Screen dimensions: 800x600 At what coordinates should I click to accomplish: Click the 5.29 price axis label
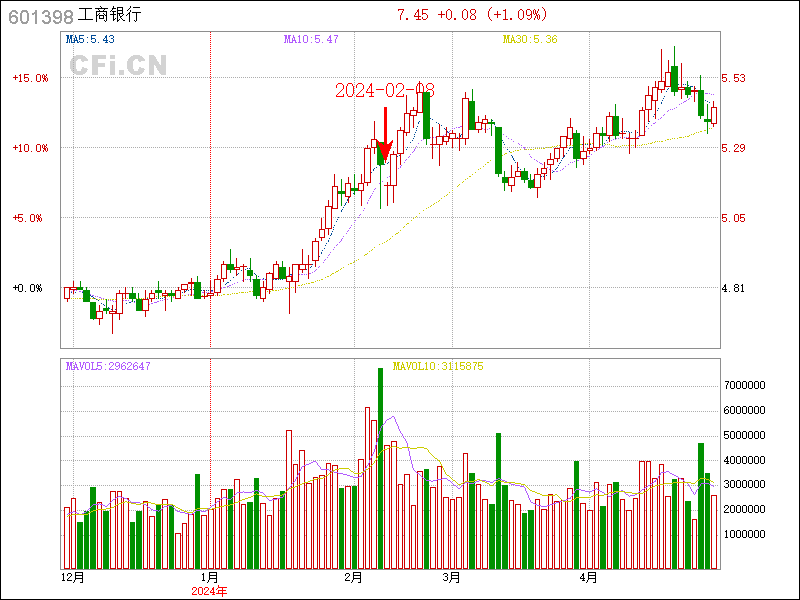pos(734,148)
